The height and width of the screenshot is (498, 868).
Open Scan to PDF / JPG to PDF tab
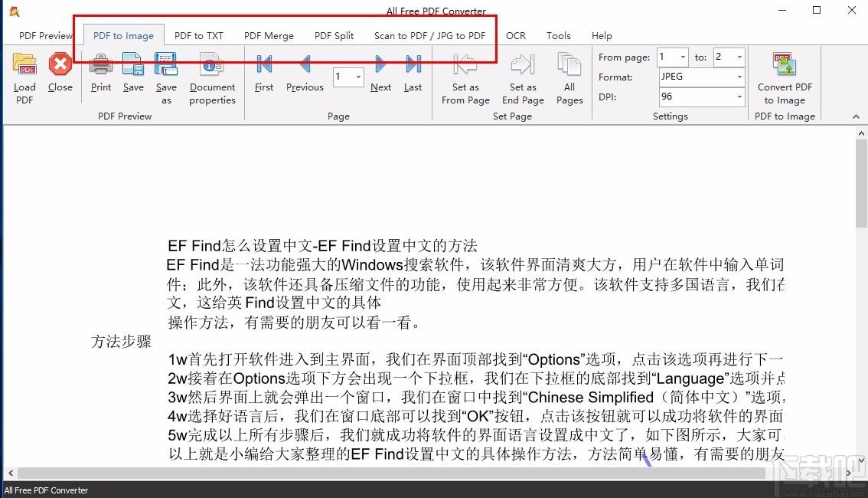(429, 35)
